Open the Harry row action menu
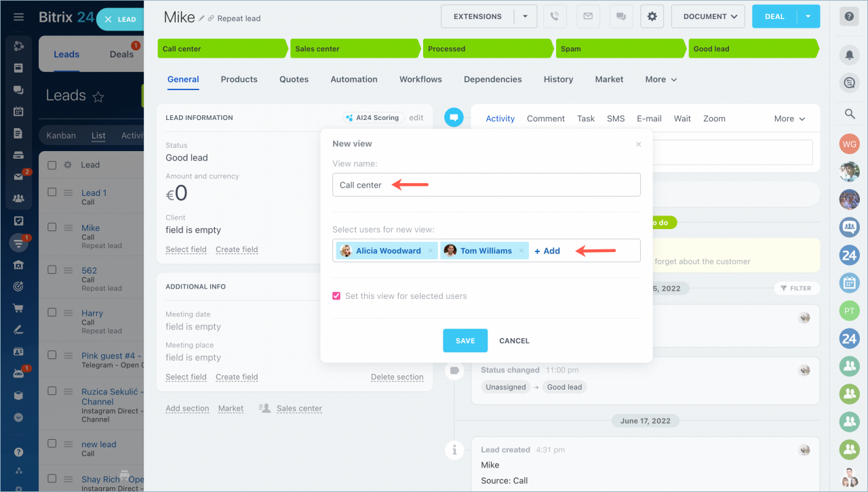The height and width of the screenshot is (492, 868). point(68,313)
